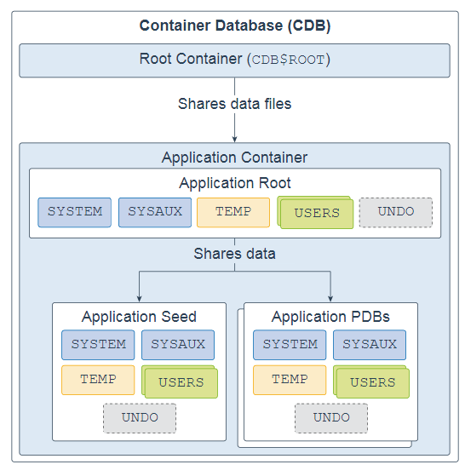Viewport: 465px width, 476px height.
Task: Select SYSTEM tablespace in Application Root
Action: click(x=75, y=212)
